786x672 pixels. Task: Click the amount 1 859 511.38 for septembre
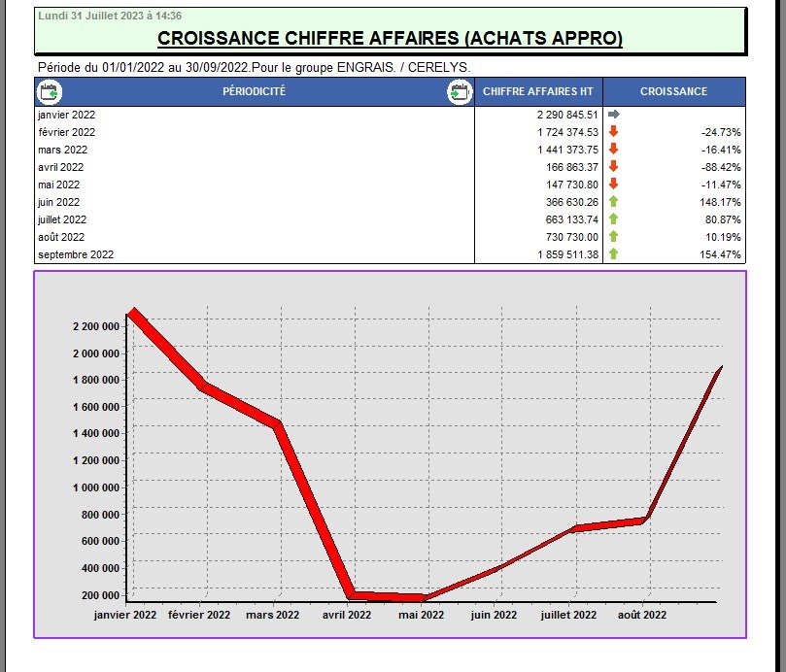click(x=567, y=254)
